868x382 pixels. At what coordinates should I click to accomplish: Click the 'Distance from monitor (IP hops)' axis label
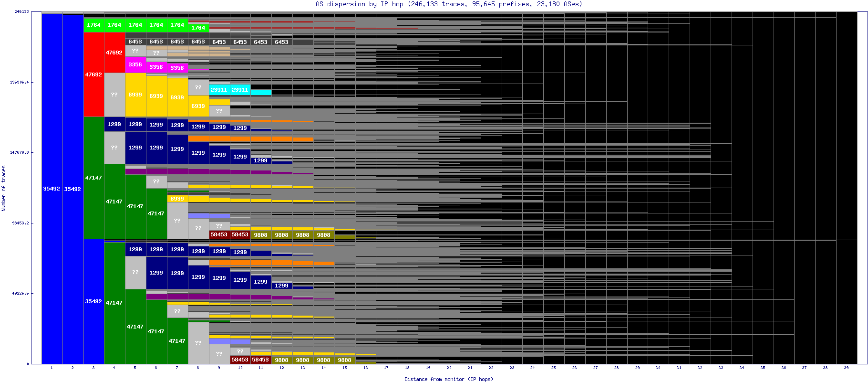click(449, 379)
